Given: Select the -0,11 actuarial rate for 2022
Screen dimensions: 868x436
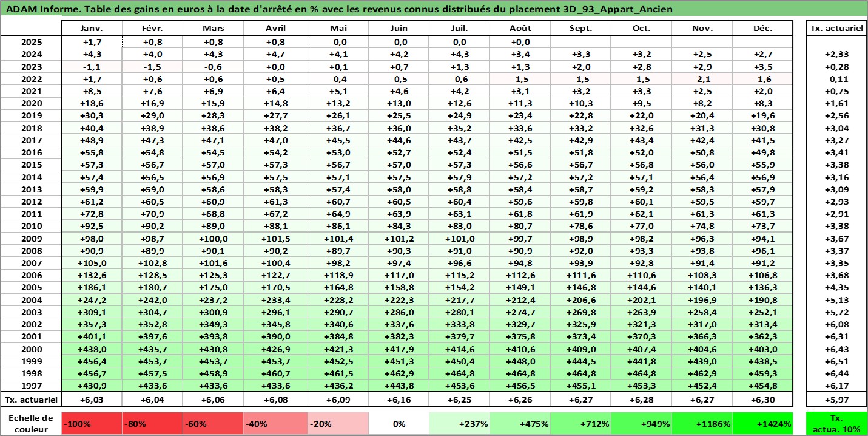Looking at the screenshot, I should point(836,79).
